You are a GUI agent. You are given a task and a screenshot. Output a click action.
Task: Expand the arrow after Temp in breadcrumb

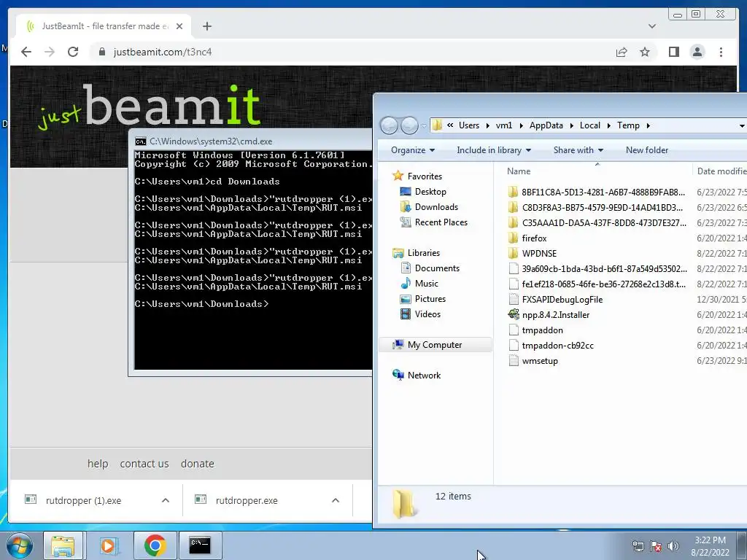tap(648, 125)
